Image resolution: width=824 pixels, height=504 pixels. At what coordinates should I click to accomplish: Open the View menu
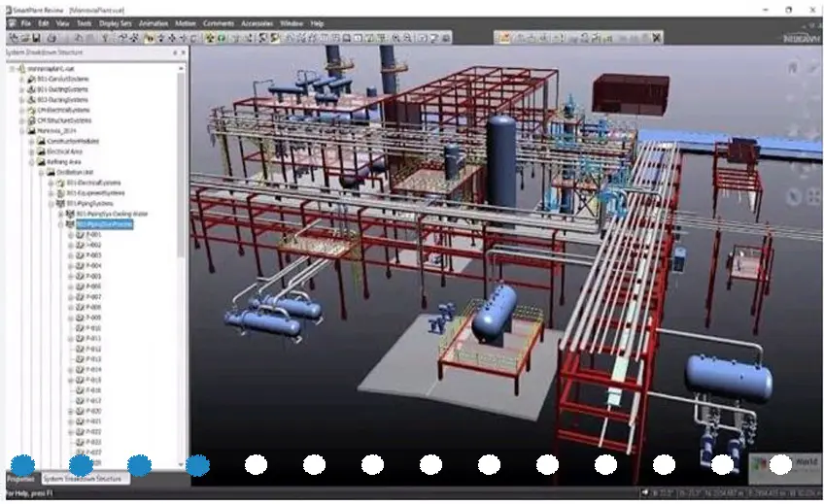point(62,23)
